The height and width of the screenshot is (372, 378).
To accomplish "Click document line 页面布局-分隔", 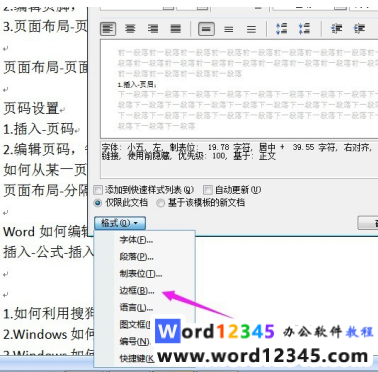I will click(x=45, y=190).
